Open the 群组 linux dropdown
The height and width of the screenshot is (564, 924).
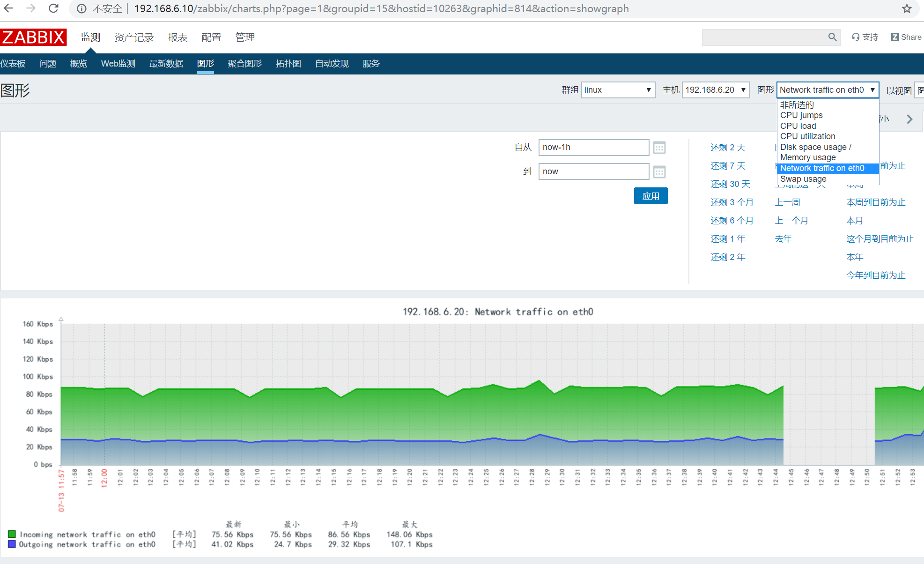point(618,90)
